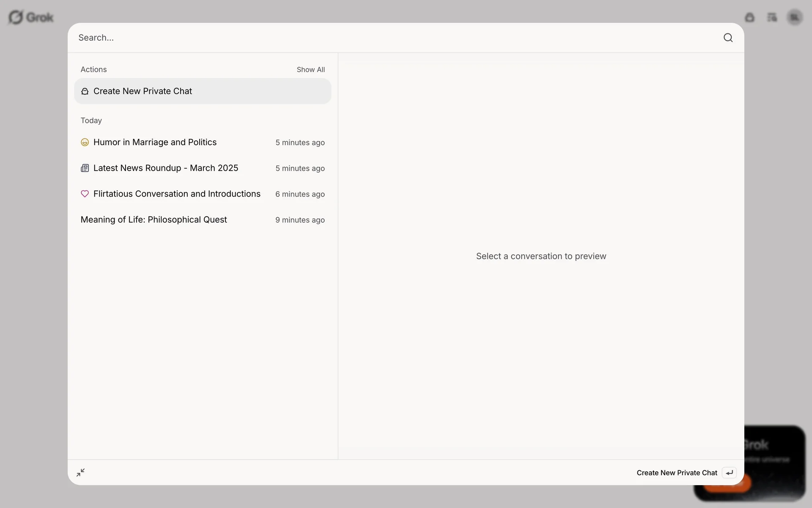Open Latest News Roundup - March 2025 title
The width and height of the screenshot is (812, 508).
click(x=165, y=168)
